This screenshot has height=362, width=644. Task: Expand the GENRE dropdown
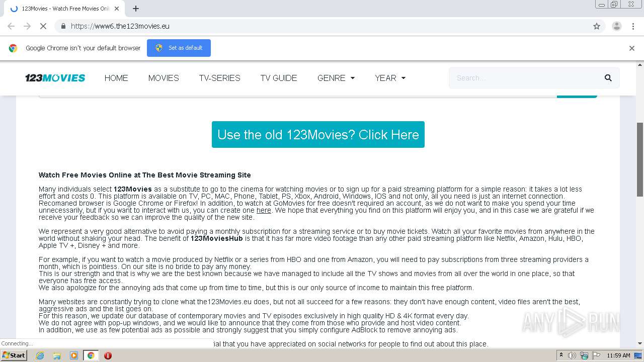[x=336, y=78]
